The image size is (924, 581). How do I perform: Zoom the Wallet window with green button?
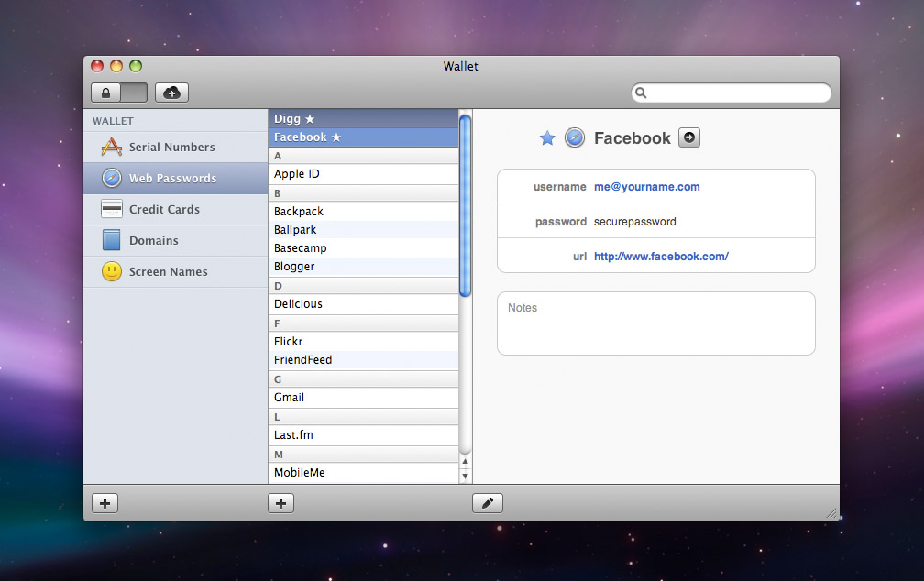136,66
